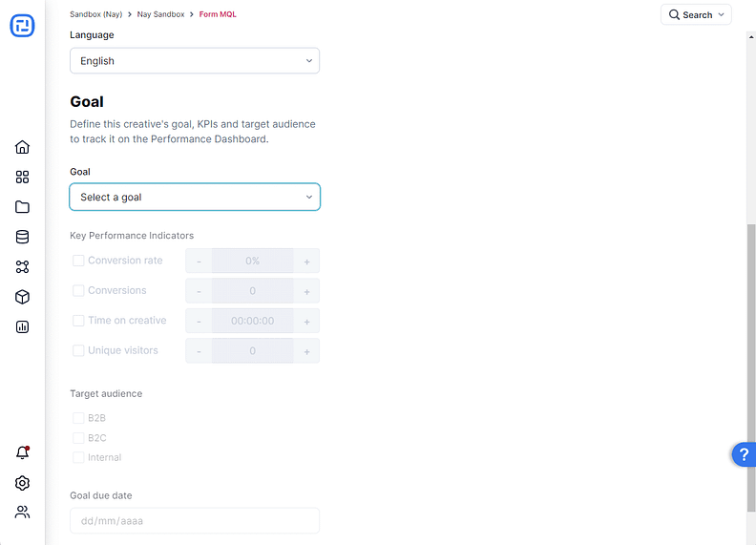This screenshot has width=756, height=545.
Task: Open the Home icon in sidebar
Action: pos(22,147)
